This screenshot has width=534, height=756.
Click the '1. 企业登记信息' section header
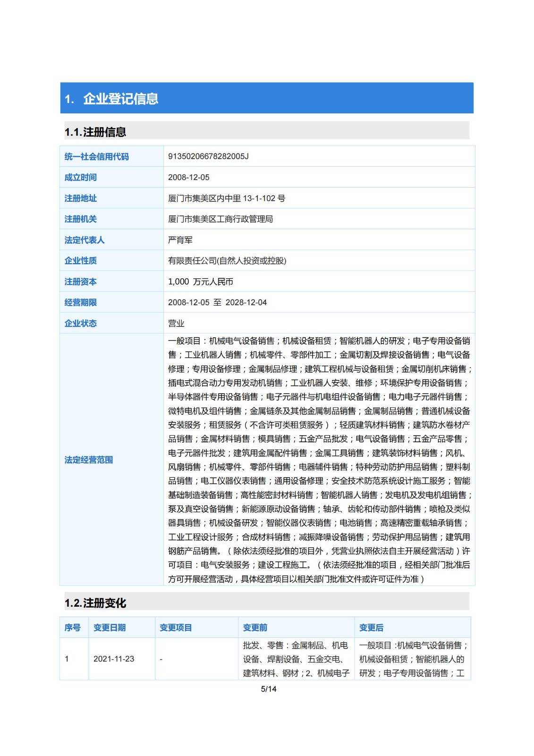pos(111,99)
